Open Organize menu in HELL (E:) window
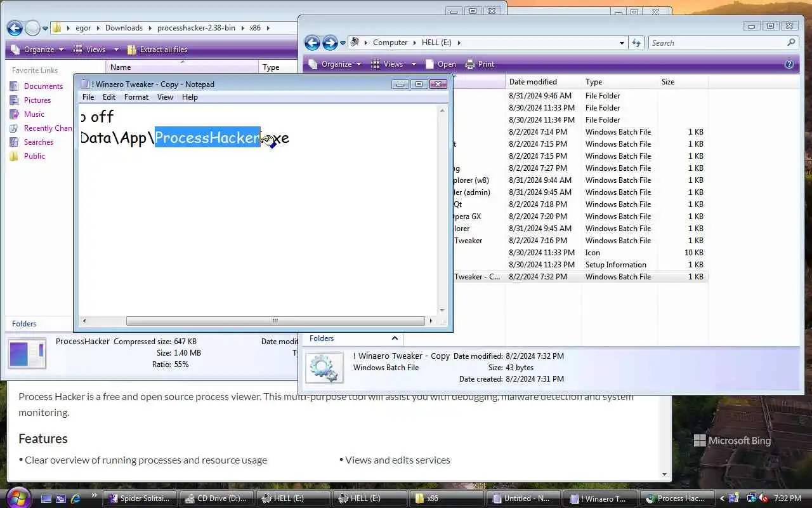The width and height of the screenshot is (812, 508). tap(336, 64)
